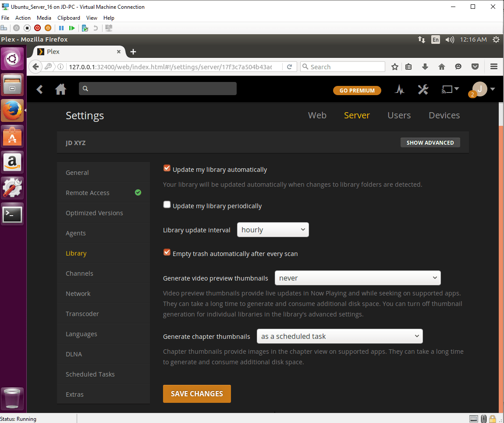This screenshot has height=423, width=504.
Task: Open Ubuntu volume indicator
Action: coord(449,39)
